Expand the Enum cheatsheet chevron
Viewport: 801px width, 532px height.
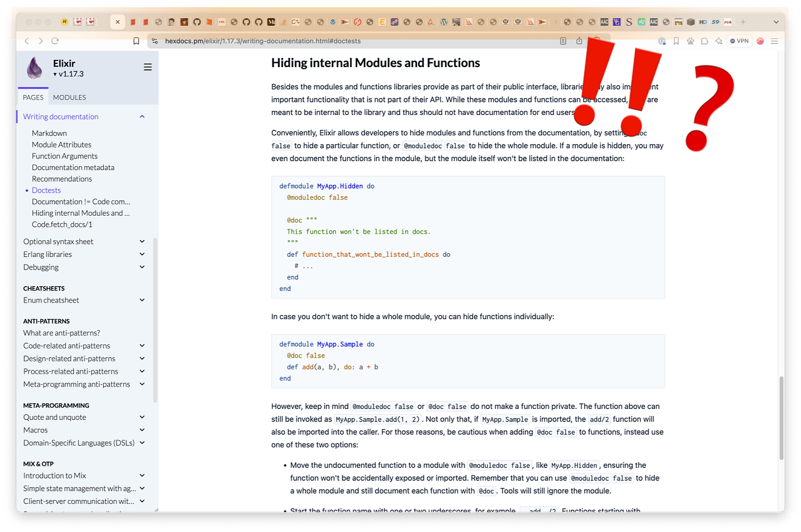coord(142,300)
